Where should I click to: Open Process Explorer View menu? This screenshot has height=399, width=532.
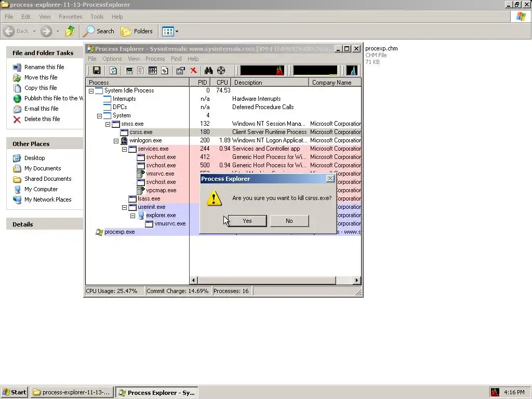134,59
